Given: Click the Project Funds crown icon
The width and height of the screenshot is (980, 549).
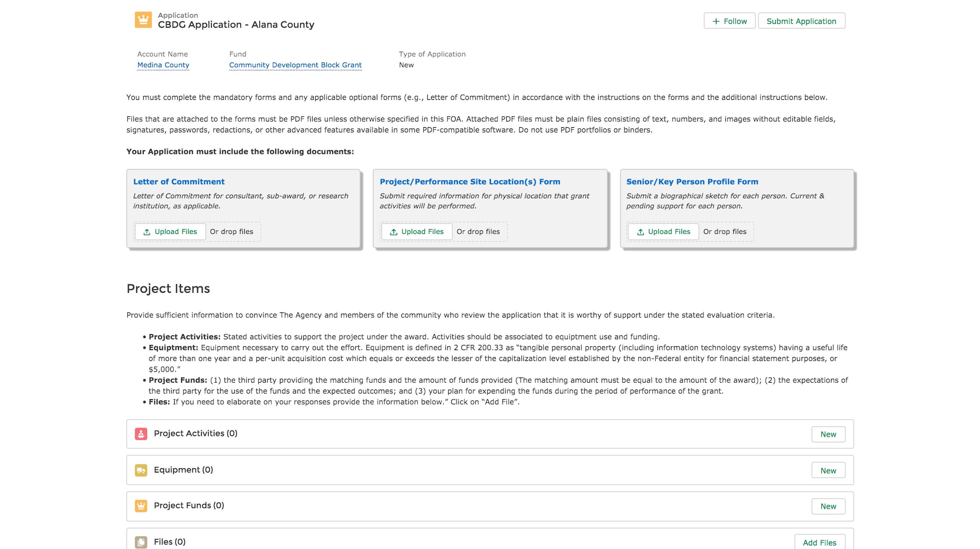Looking at the screenshot, I should tap(141, 506).
